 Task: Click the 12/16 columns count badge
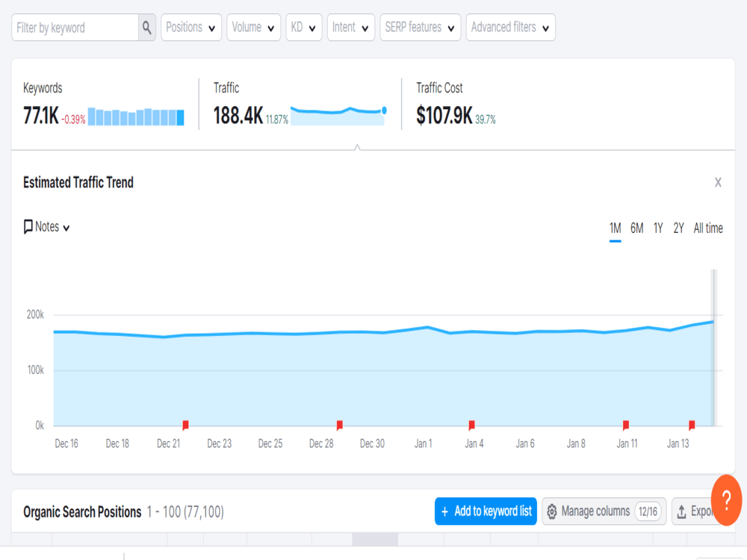coord(648,511)
